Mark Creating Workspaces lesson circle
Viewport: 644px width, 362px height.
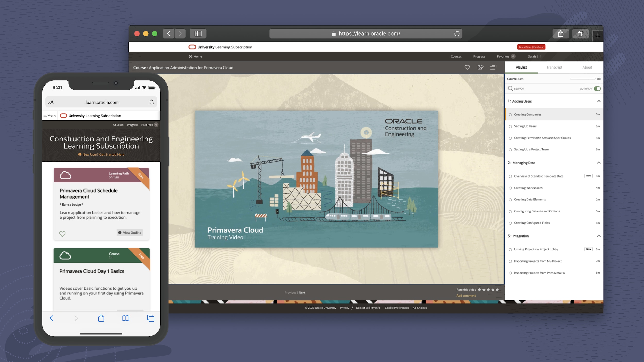point(510,188)
